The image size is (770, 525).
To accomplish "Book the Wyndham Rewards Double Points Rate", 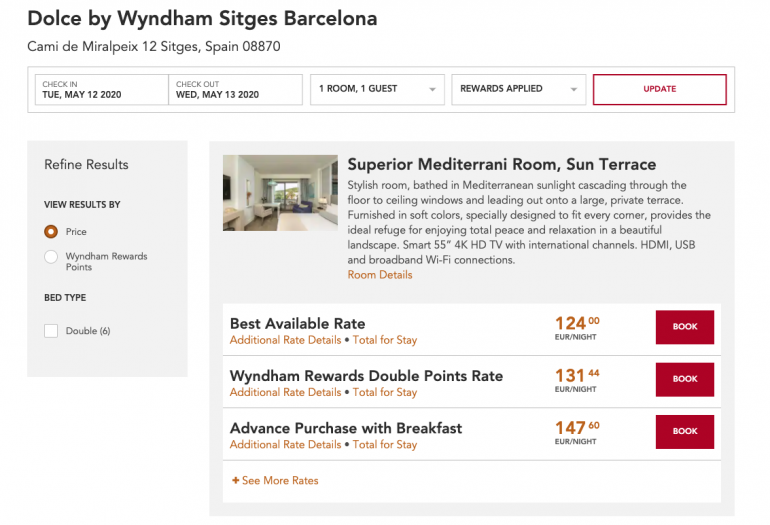I will 684,379.
